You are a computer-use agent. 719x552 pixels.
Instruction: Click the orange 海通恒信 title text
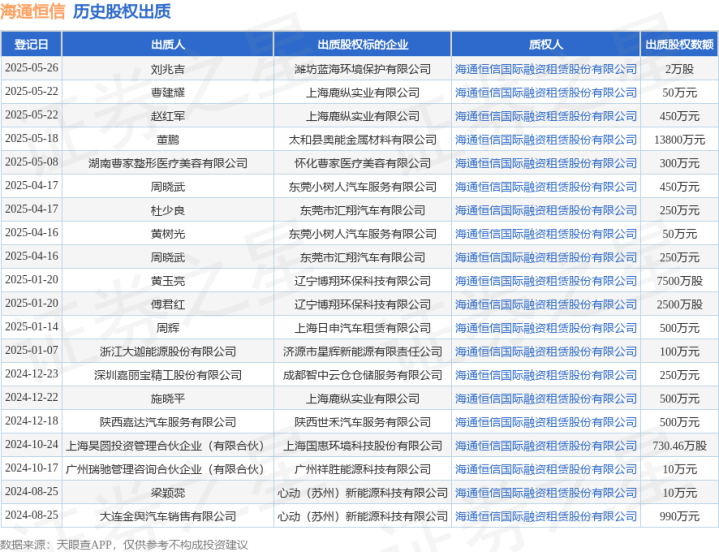[x=33, y=11]
